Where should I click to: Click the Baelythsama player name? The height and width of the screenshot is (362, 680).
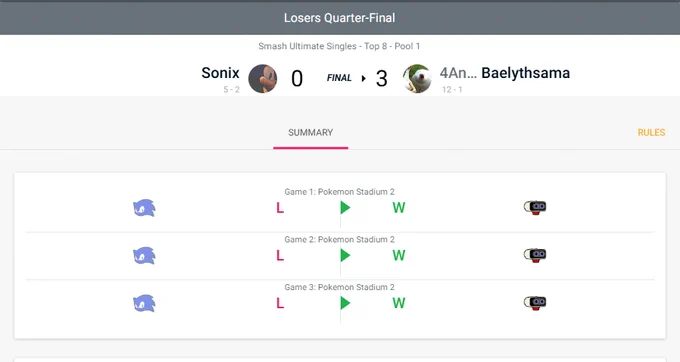click(526, 73)
